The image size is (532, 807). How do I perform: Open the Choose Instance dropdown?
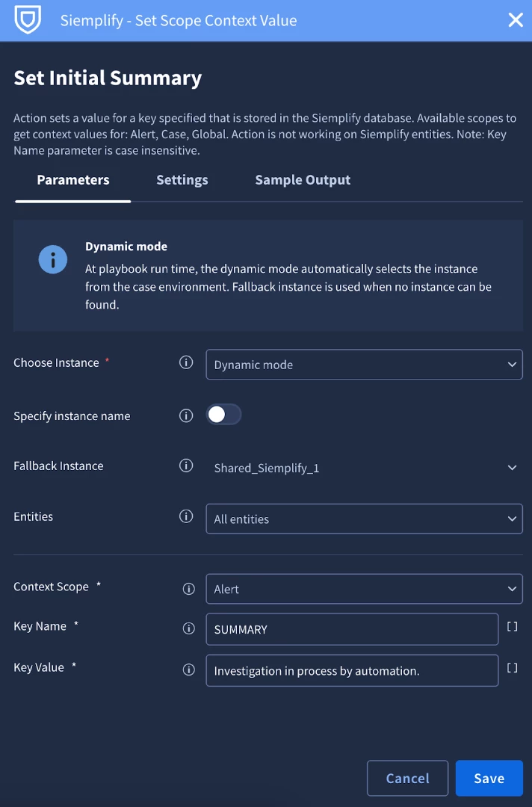click(365, 365)
